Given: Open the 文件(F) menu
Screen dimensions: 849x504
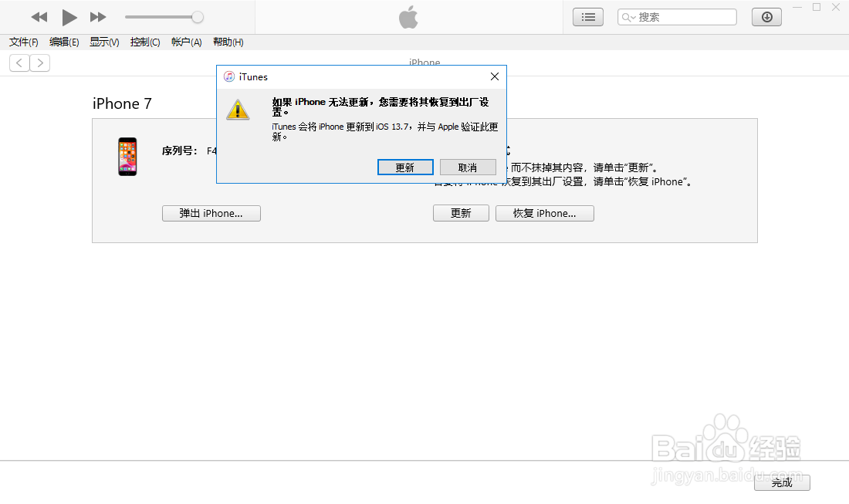Looking at the screenshot, I should pos(24,42).
